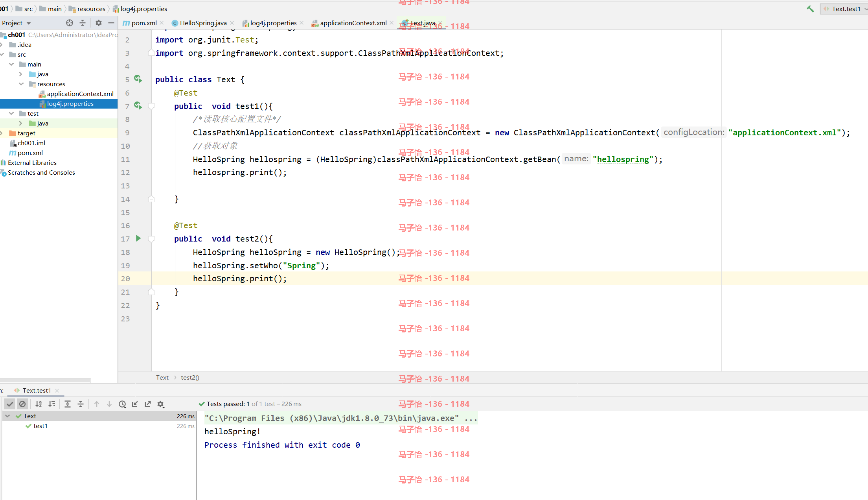Collapse the test folder
This screenshot has width=868, height=500.
click(x=11, y=113)
